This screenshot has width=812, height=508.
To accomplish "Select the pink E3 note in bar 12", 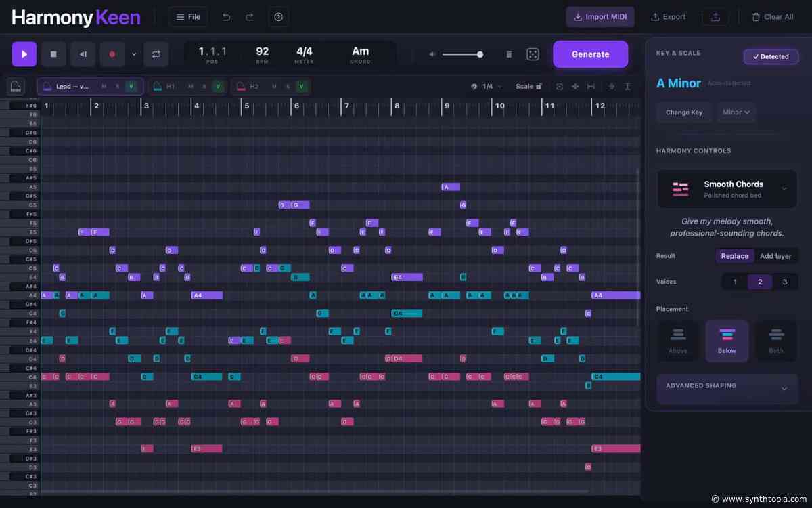I will [x=616, y=448].
